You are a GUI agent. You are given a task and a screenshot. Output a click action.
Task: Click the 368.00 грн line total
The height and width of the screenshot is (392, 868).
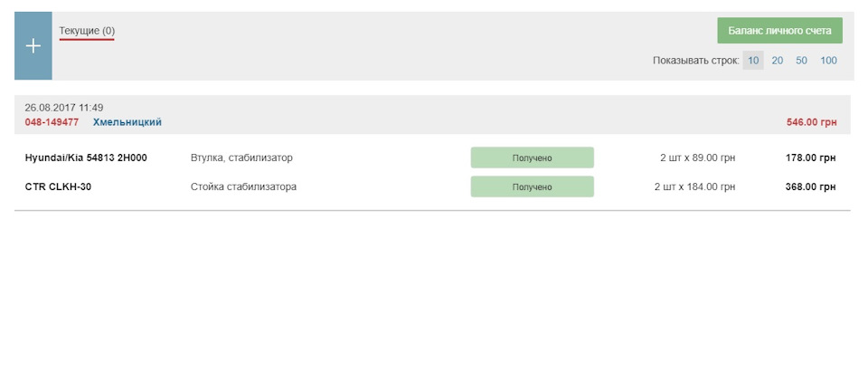point(810,186)
